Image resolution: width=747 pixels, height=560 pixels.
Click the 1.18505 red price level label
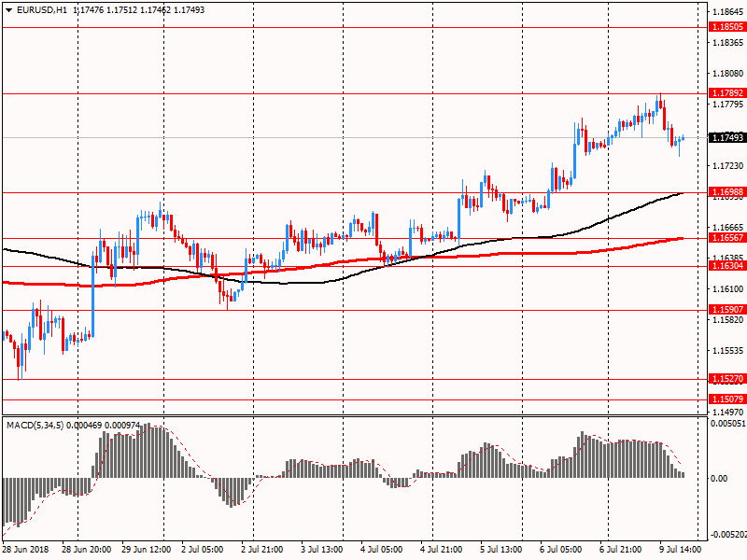(x=727, y=27)
